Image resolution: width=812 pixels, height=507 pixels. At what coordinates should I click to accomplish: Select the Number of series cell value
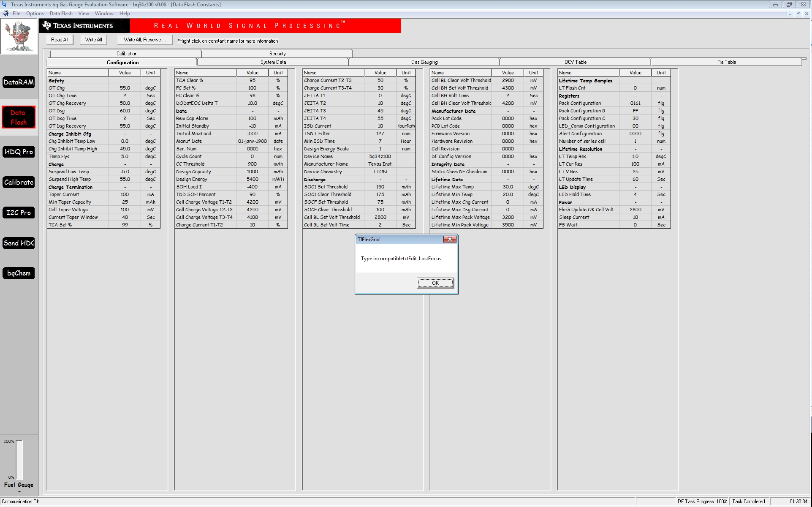tap(635, 141)
